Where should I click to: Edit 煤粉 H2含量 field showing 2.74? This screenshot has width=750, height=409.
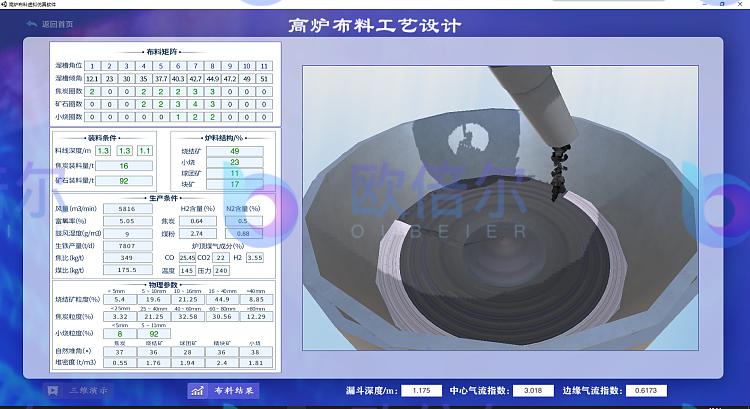197,233
